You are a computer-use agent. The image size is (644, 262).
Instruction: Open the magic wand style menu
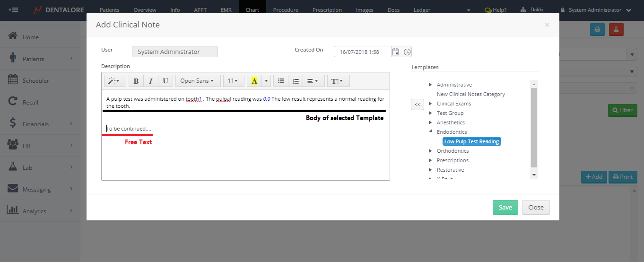pos(115,81)
